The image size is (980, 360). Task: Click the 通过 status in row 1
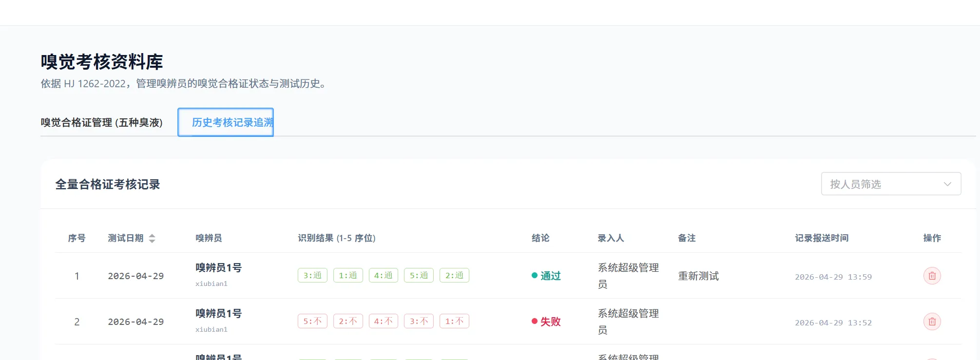click(546, 276)
